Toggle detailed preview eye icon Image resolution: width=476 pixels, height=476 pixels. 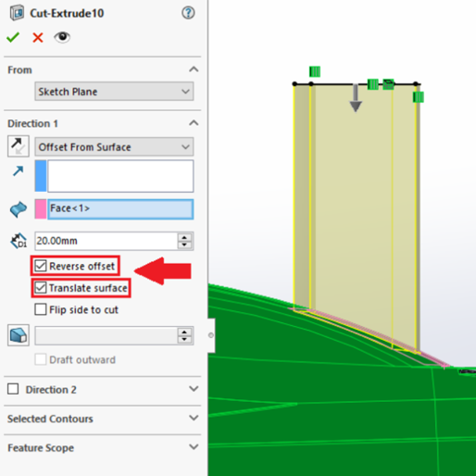click(62, 37)
